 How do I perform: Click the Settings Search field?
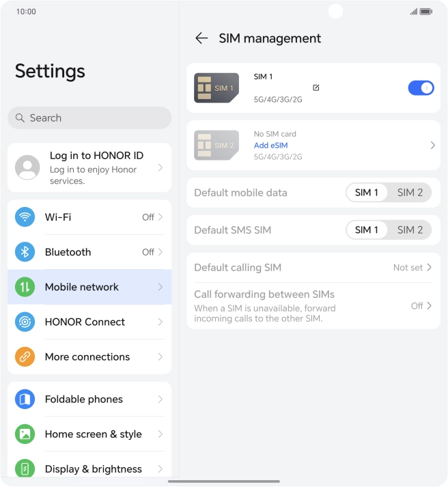click(x=89, y=117)
